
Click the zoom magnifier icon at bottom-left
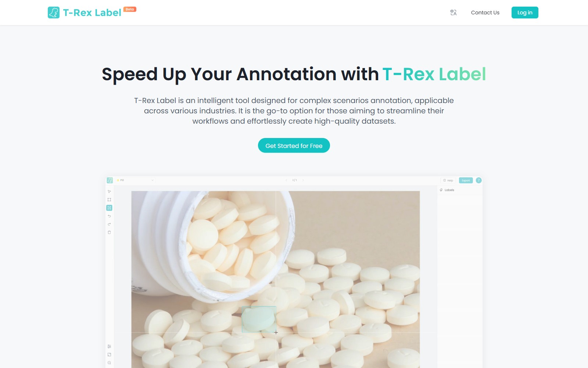109,363
